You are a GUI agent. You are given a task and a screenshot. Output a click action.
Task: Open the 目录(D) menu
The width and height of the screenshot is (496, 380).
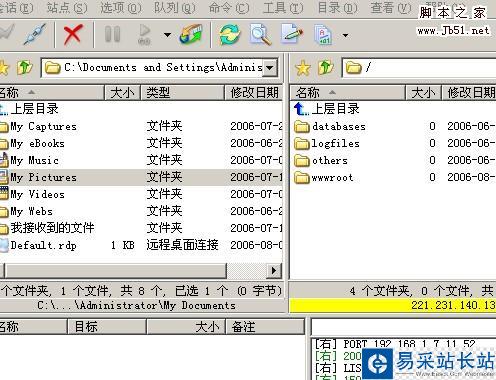coord(337,7)
